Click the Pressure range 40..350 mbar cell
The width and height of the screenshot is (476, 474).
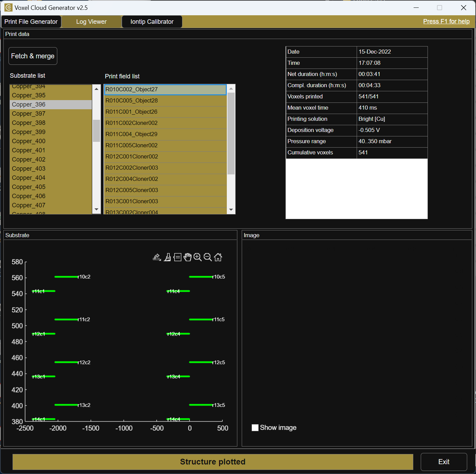(392, 141)
